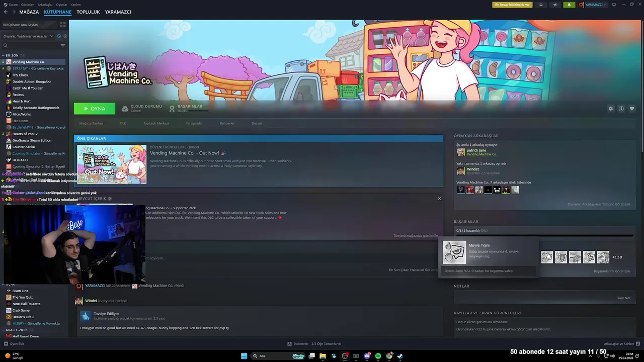This screenshot has width=644, height=362.
Task: Open the İndirmeler downloads status
Action: 314,344
